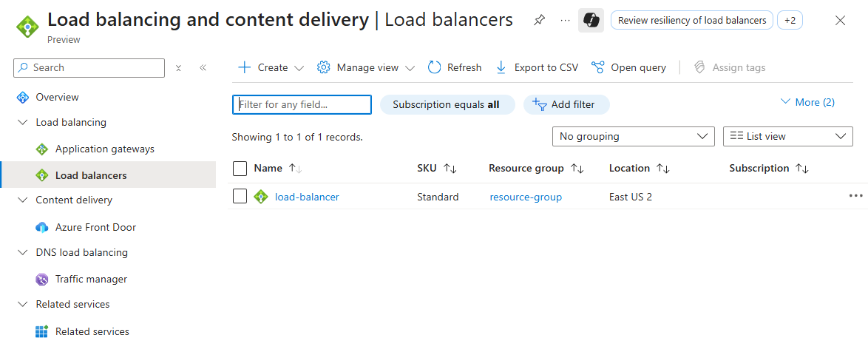Open the Copilot icon in the header
The height and width of the screenshot is (355, 868).
[591, 20]
